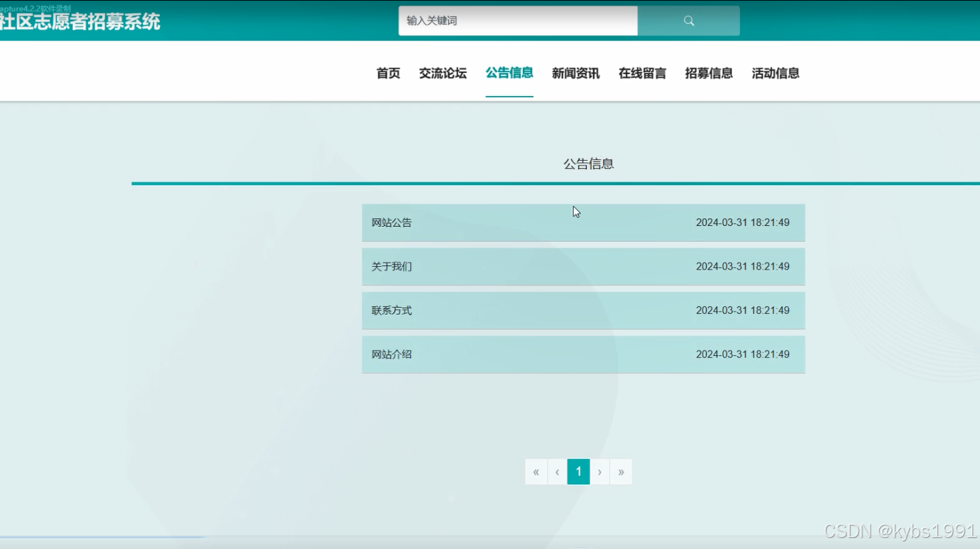The image size is (980, 549).
Task: Open the 首页 menu item
Action: coord(388,73)
